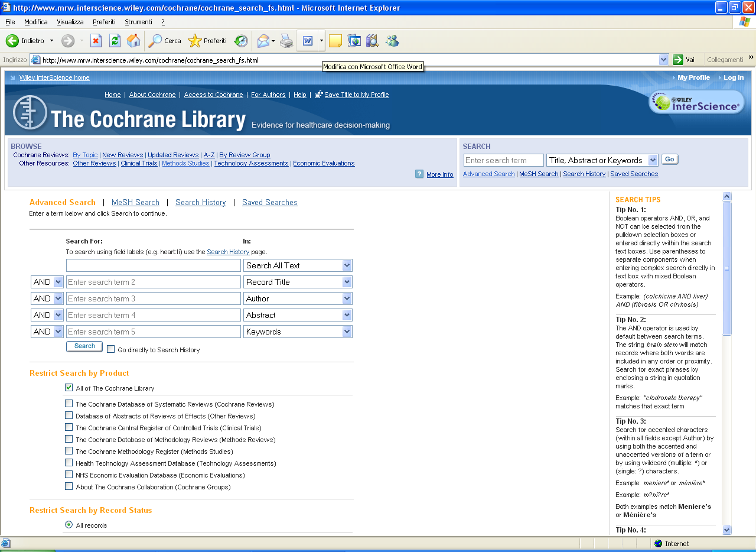Click the Windows flag logo in menu bar
Viewport: 756px width, 552px height.
point(745,22)
